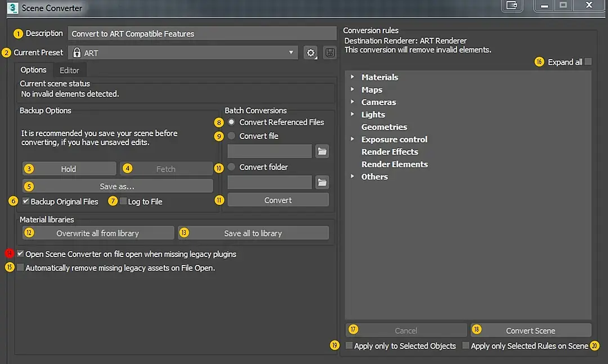Check the Expand all checkbox
Viewport: 608px width, 364px height.
pos(588,62)
